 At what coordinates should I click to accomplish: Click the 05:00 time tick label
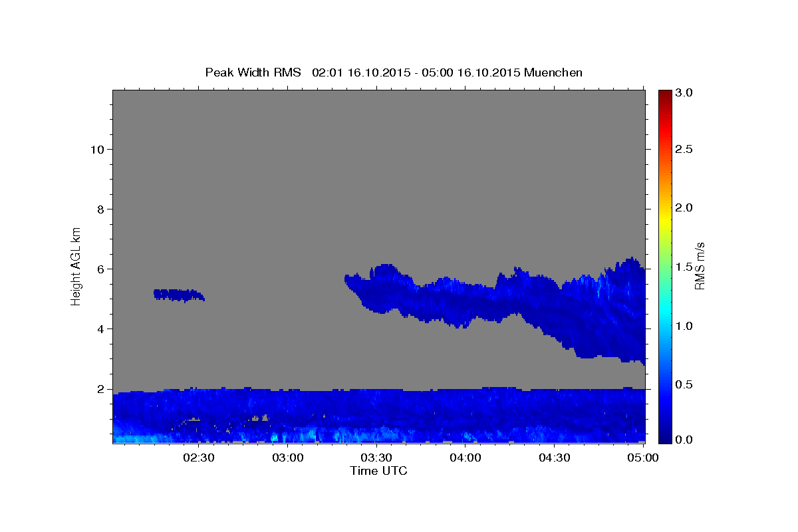tap(643, 458)
